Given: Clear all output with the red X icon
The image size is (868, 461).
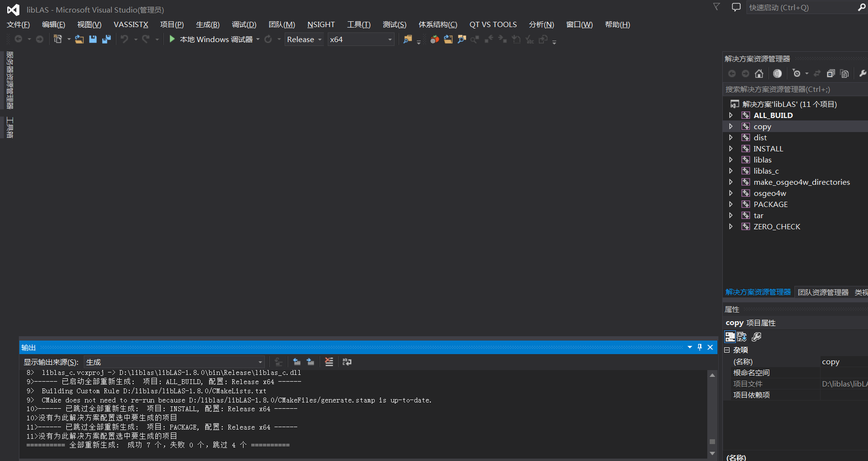Looking at the screenshot, I should tap(329, 362).
